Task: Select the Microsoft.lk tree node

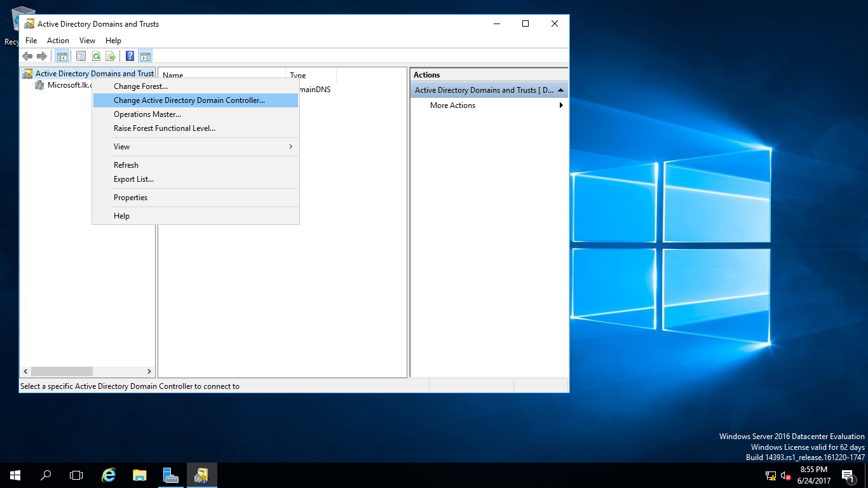Action: [x=70, y=85]
